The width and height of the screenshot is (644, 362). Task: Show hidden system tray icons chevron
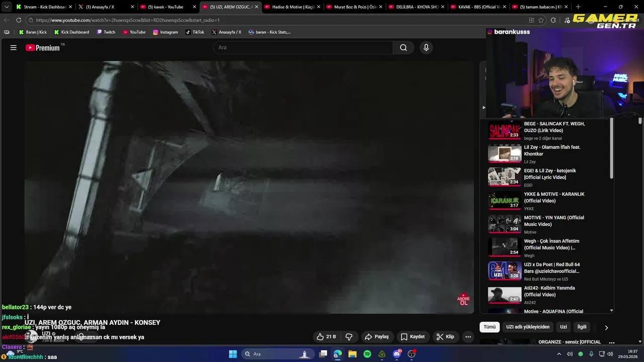click(559, 354)
